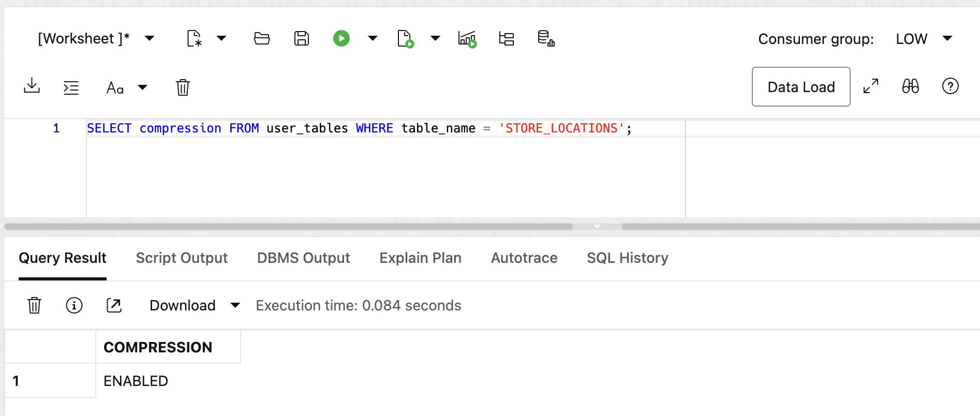Open the help question mark icon

pyautogui.click(x=951, y=86)
